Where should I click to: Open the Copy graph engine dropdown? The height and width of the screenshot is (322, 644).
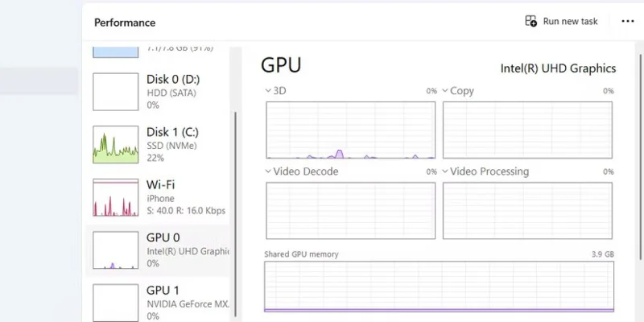point(445,91)
